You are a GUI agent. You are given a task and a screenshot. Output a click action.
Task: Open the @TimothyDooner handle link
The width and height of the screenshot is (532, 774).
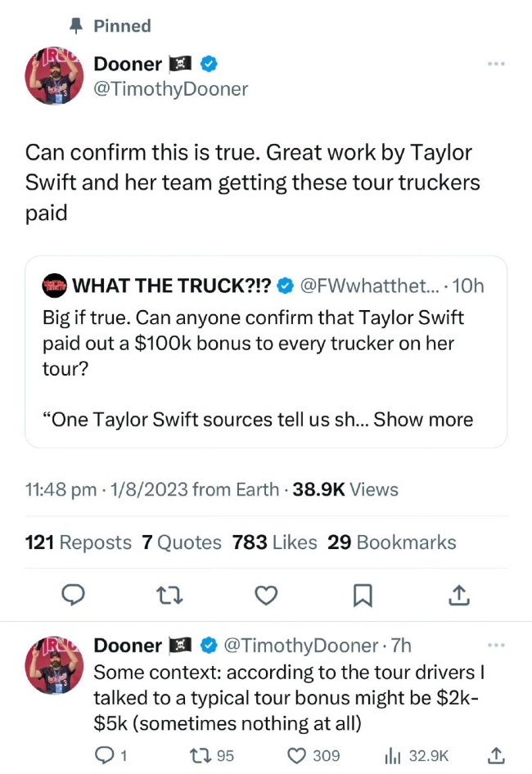[x=170, y=89]
